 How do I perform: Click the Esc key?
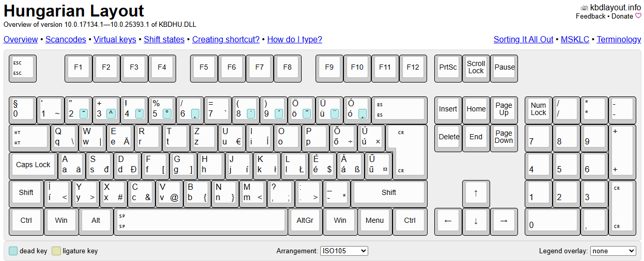point(22,68)
